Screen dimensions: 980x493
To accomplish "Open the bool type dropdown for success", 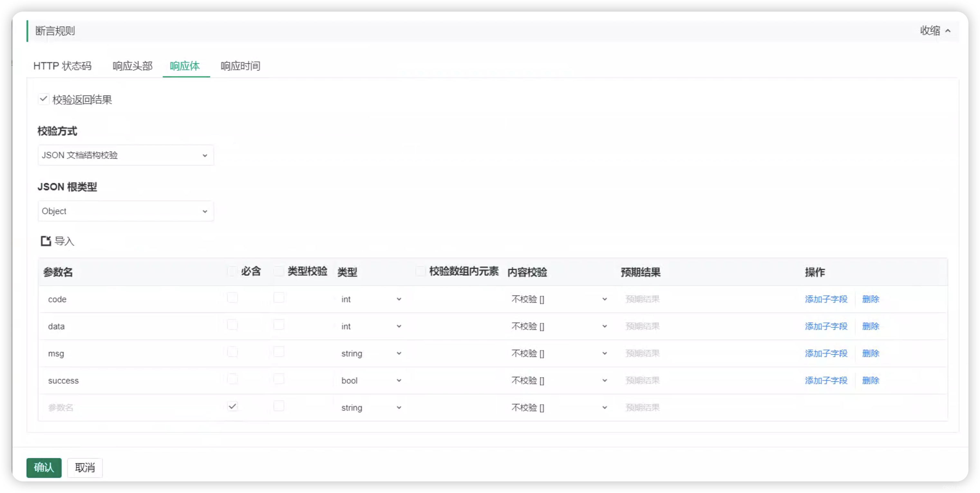I will pyautogui.click(x=371, y=380).
